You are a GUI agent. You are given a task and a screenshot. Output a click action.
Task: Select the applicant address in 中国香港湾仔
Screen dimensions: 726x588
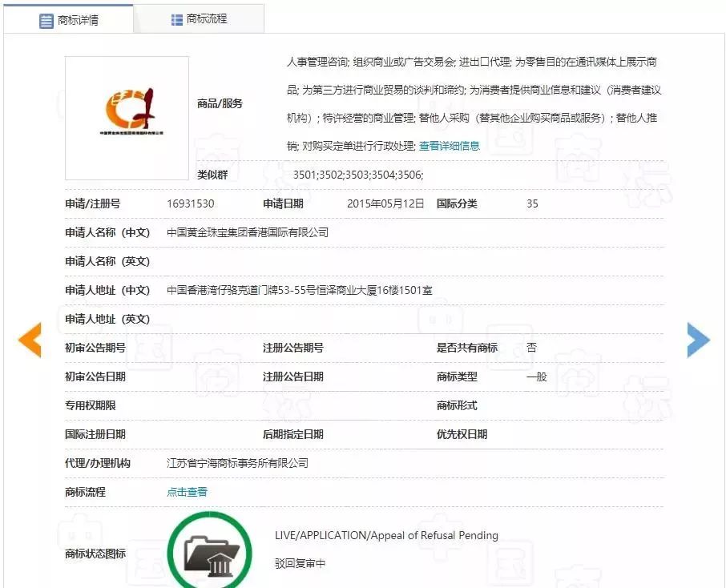click(x=300, y=290)
